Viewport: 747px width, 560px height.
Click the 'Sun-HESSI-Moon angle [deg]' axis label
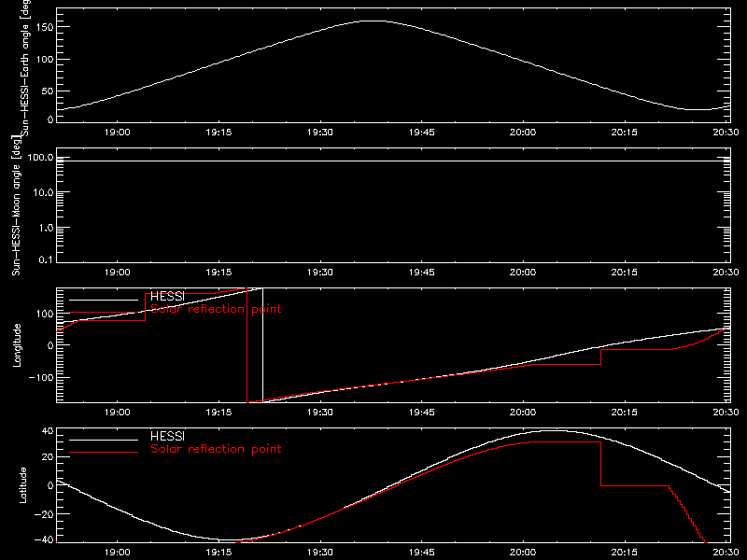coord(16,205)
